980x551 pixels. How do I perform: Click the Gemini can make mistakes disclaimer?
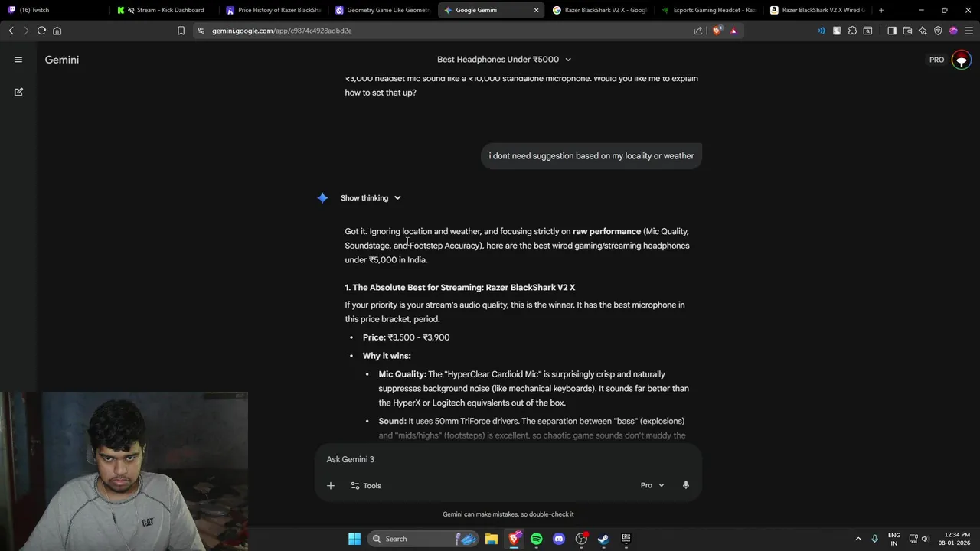click(508, 514)
